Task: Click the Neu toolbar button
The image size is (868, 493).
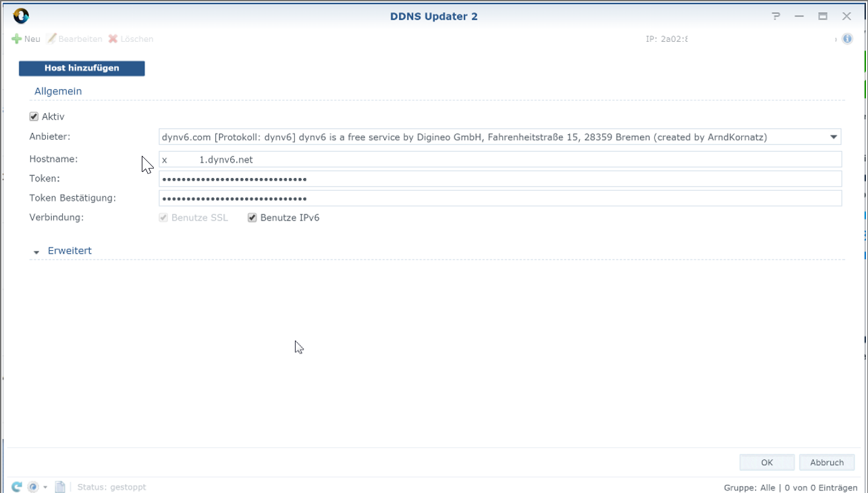Action: point(26,39)
